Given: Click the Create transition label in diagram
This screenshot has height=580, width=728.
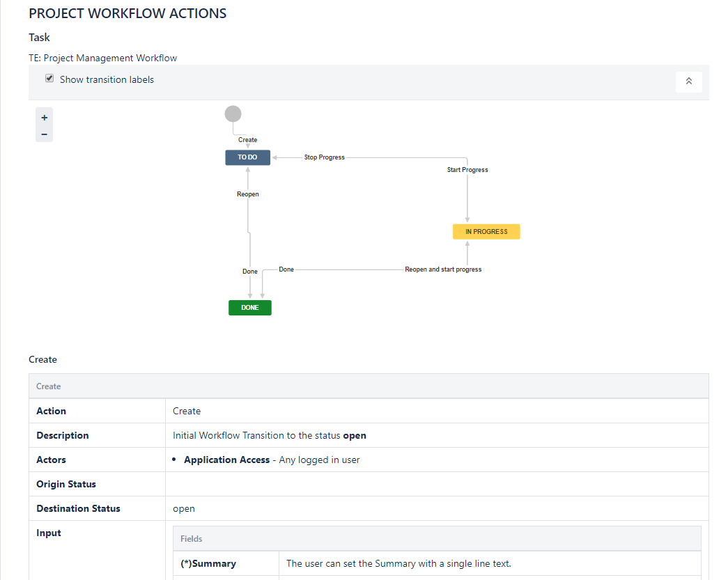Looking at the screenshot, I should point(247,140).
